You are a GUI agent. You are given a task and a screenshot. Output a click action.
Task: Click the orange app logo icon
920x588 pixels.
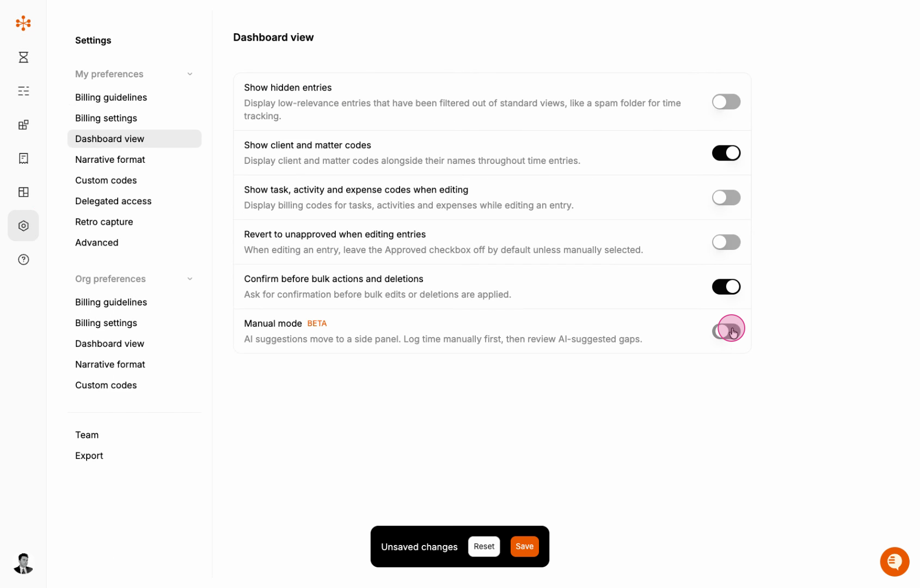pyautogui.click(x=23, y=23)
